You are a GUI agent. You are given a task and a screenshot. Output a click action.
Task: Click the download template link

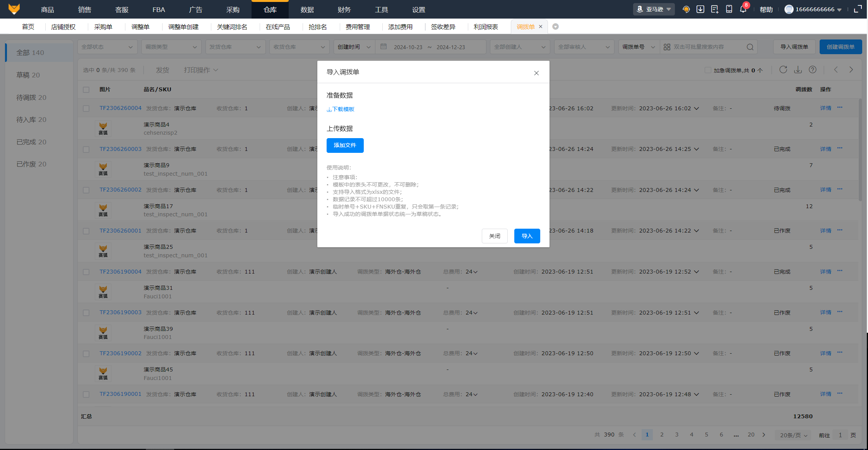(341, 110)
